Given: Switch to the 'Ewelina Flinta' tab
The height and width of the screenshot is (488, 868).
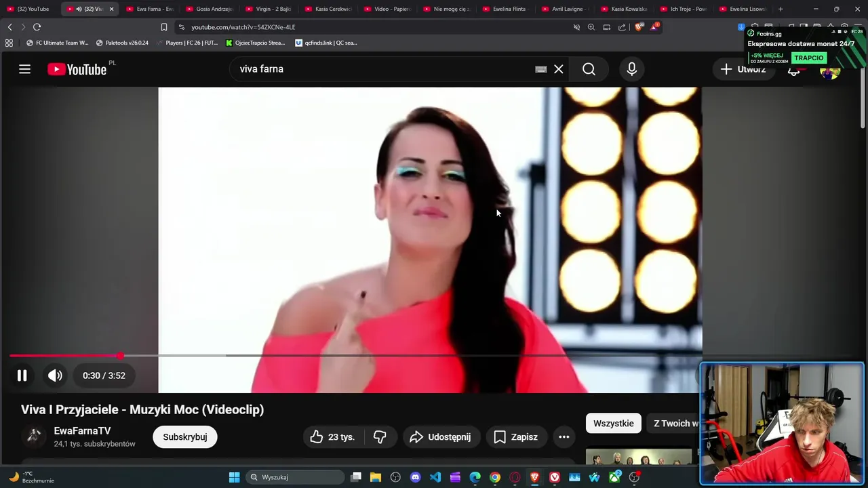Looking at the screenshot, I should pos(506,9).
